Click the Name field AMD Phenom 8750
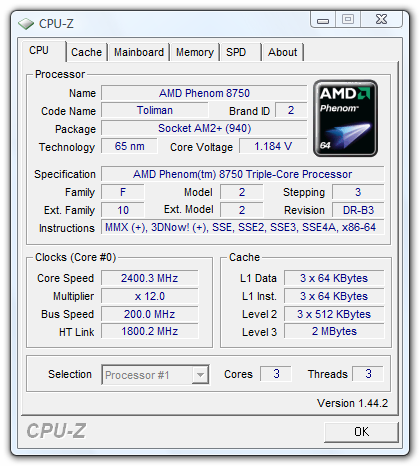The height and width of the screenshot is (466, 420). tap(204, 93)
